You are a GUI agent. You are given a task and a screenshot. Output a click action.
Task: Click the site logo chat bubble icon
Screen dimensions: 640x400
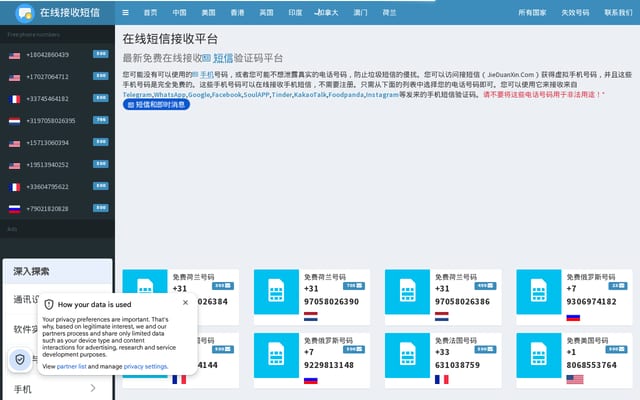pos(25,13)
